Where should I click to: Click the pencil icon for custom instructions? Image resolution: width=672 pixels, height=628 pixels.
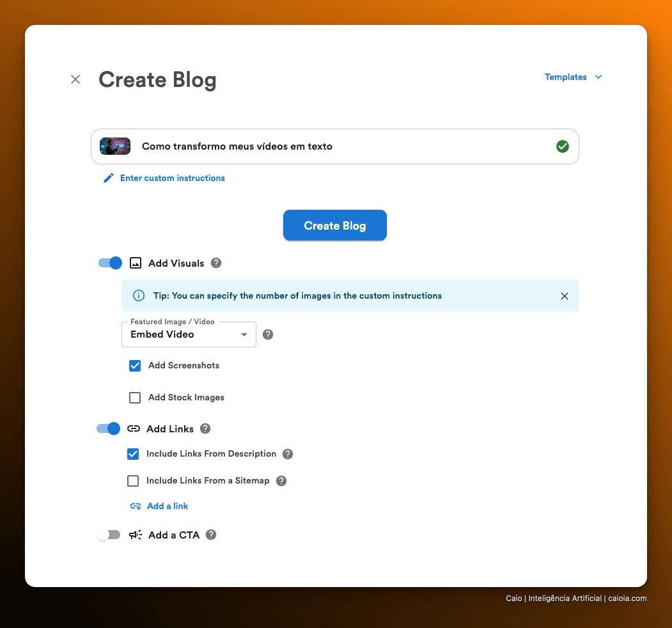(x=109, y=178)
